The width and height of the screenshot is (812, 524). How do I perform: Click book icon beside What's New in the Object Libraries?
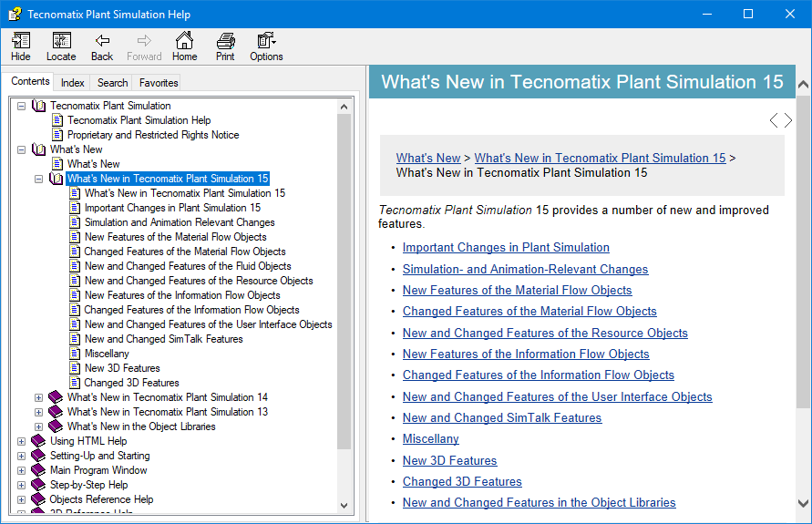pos(56,426)
